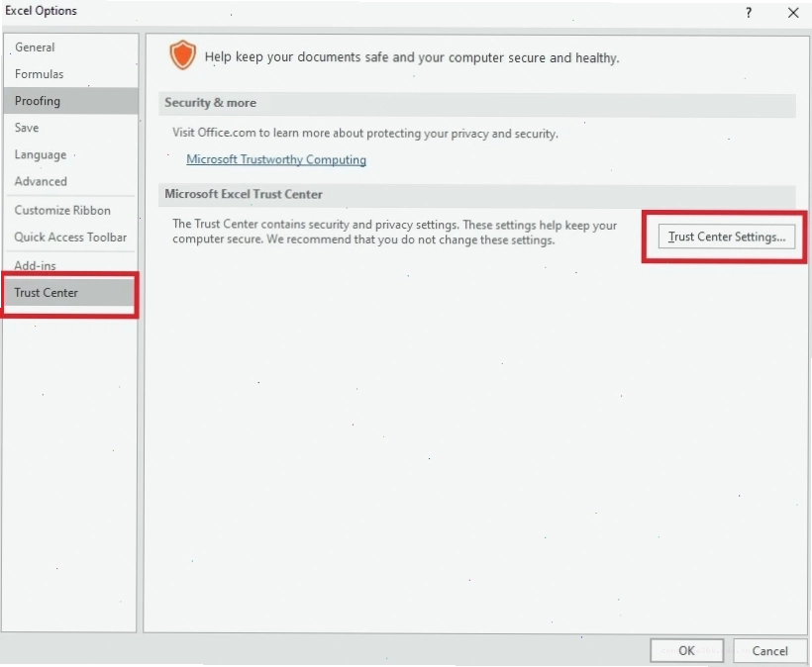Click the Trust Center Settings button

point(727,237)
